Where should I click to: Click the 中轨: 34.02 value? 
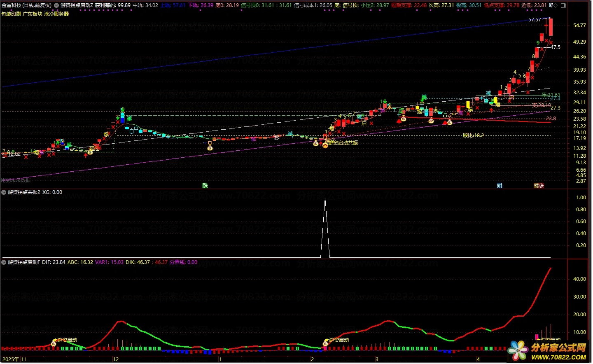pyautogui.click(x=145, y=5)
